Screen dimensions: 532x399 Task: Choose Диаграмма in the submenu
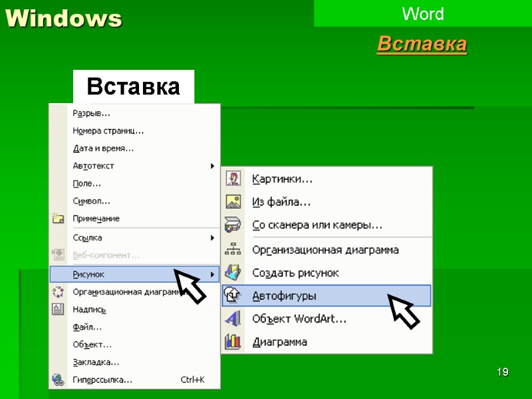coord(327,342)
